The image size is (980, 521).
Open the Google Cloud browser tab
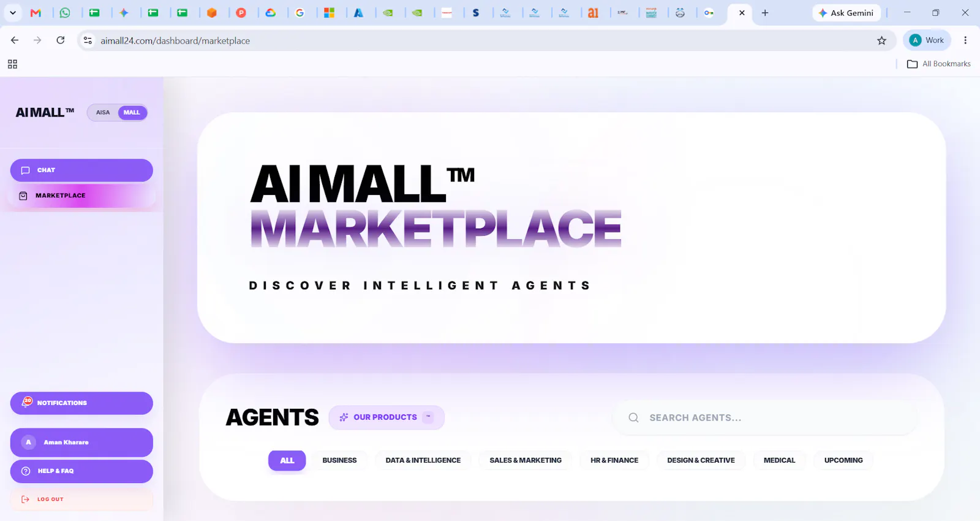(x=271, y=13)
